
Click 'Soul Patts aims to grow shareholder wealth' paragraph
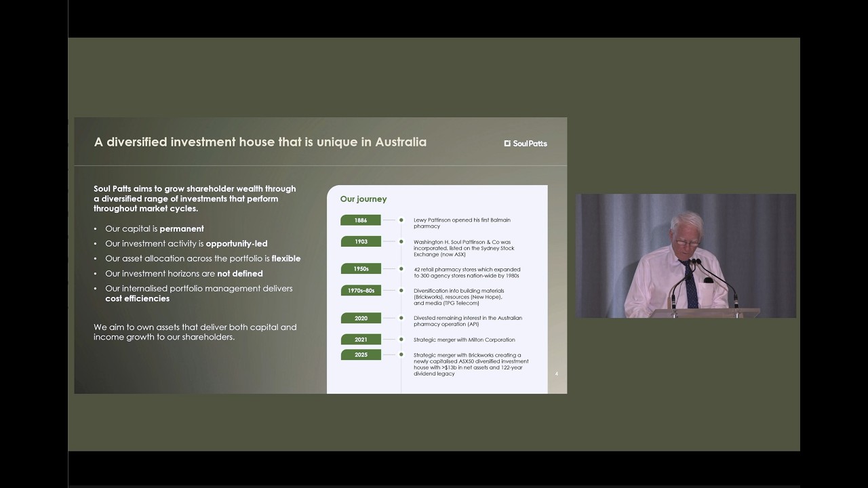pos(195,199)
